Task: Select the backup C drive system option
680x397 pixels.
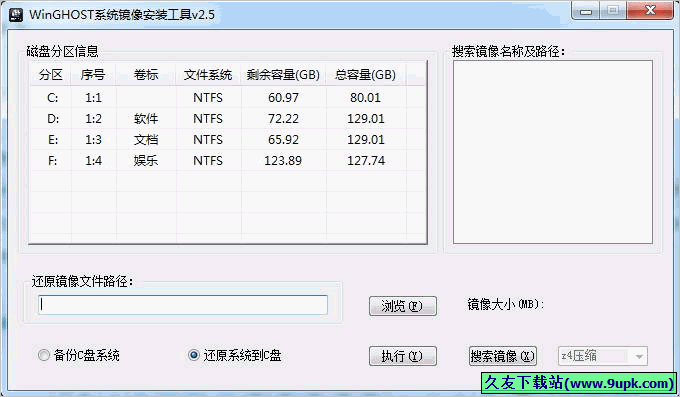Action: pyautogui.click(x=78, y=355)
